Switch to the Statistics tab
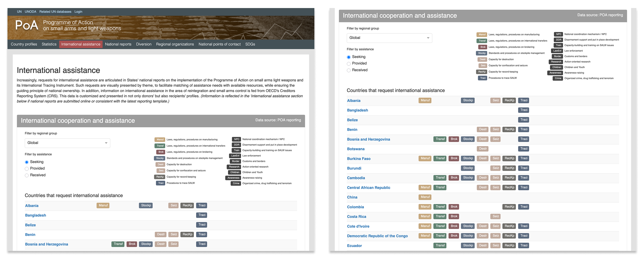The height and width of the screenshot is (260, 644). [x=49, y=44]
